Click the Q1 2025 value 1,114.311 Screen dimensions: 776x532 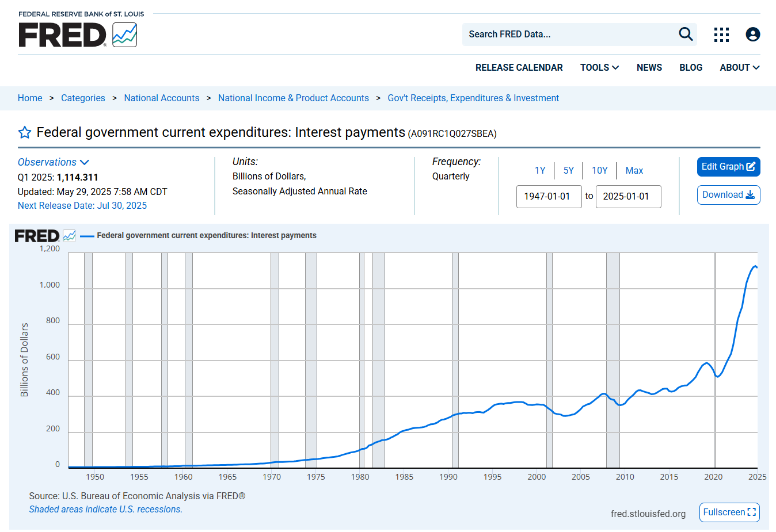(x=78, y=177)
